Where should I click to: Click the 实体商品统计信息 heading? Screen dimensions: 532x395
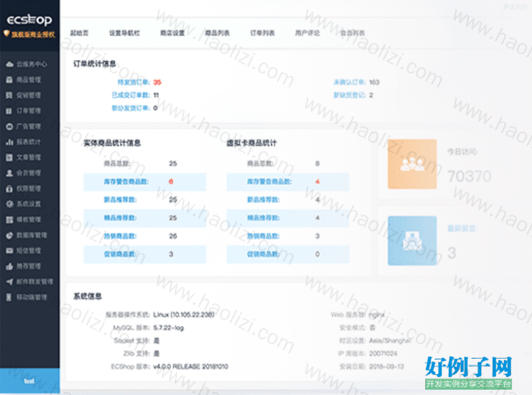(112, 143)
